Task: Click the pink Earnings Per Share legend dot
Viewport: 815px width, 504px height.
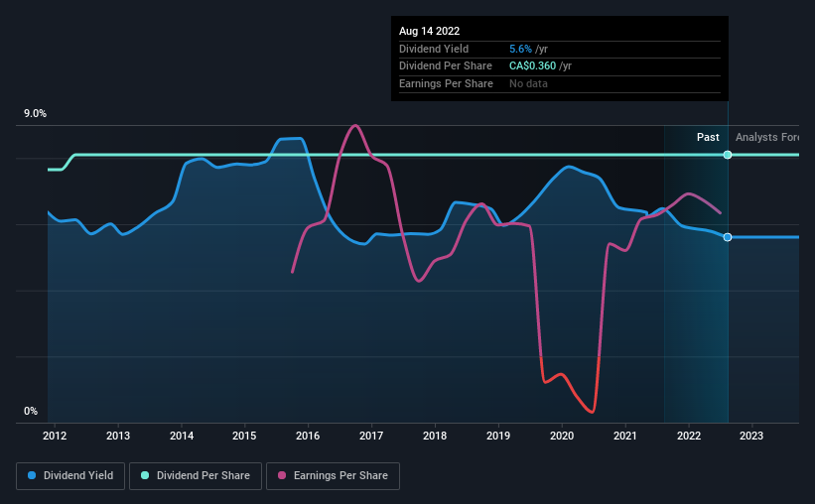Action: click(282, 475)
